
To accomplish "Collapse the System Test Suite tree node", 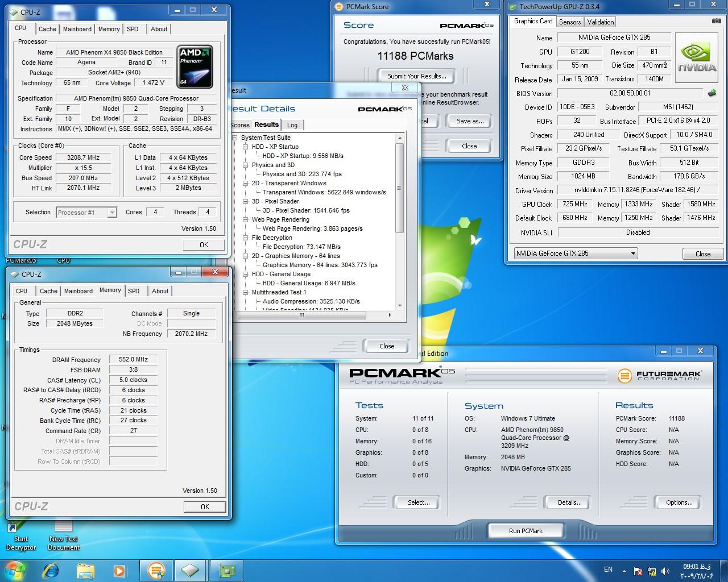I will [x=235, y=138].
